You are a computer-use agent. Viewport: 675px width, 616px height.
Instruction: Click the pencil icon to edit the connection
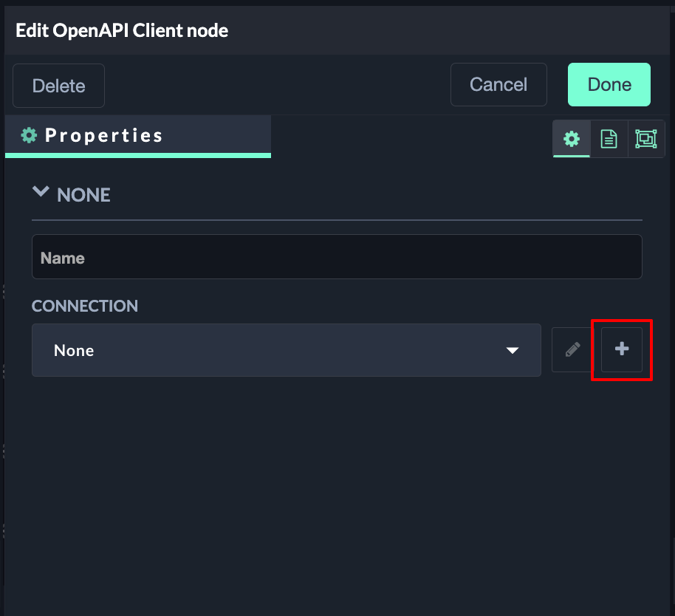pyautogui.click(x=572, y=349)
